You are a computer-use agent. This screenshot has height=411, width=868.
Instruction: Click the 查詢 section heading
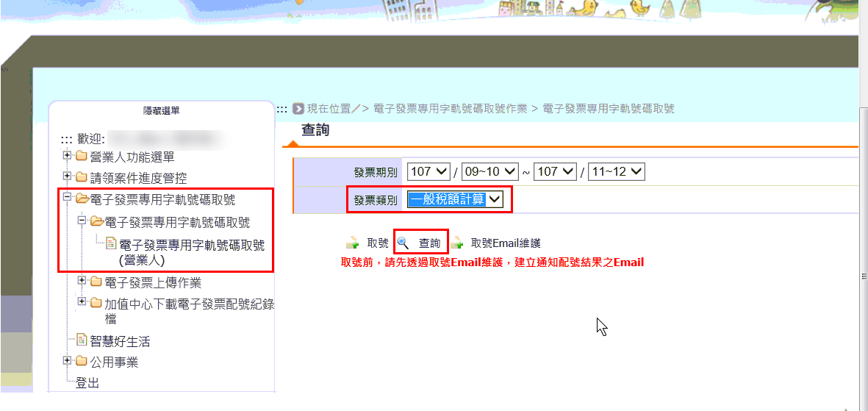pyautogui.click(x=315, y=130)
